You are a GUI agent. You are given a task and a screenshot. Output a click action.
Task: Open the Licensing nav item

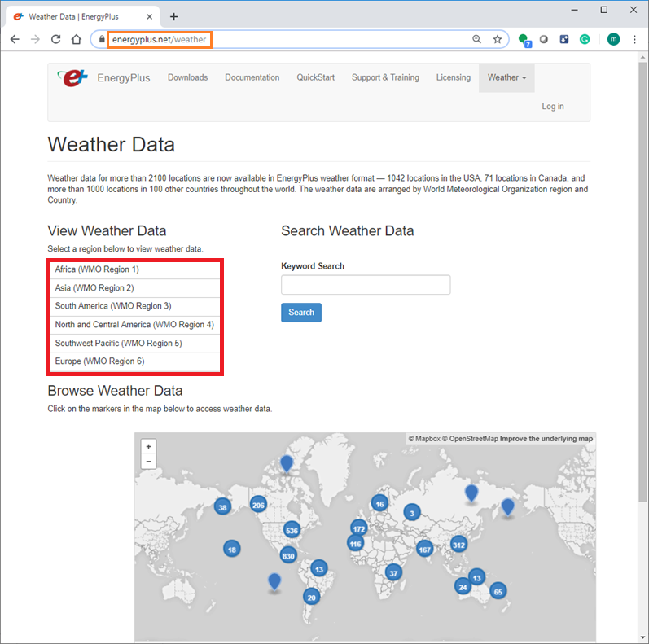coord(454,77)
